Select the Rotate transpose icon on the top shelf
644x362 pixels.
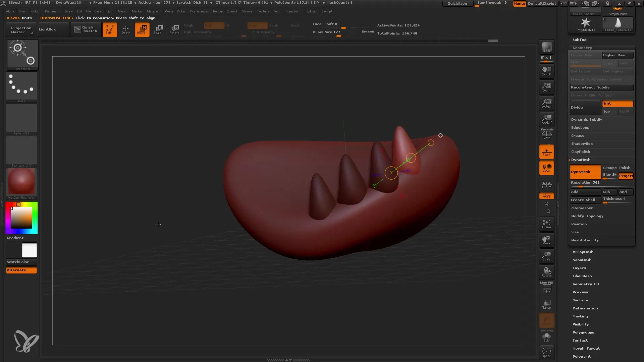174,29
